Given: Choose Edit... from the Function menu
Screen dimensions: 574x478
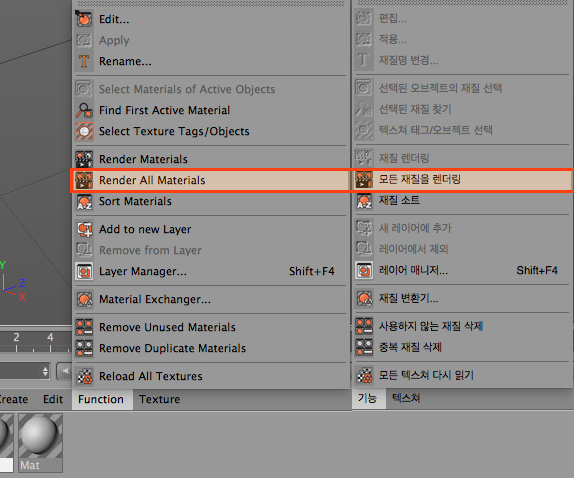Looking at the screenshot, I should (210, 19).
